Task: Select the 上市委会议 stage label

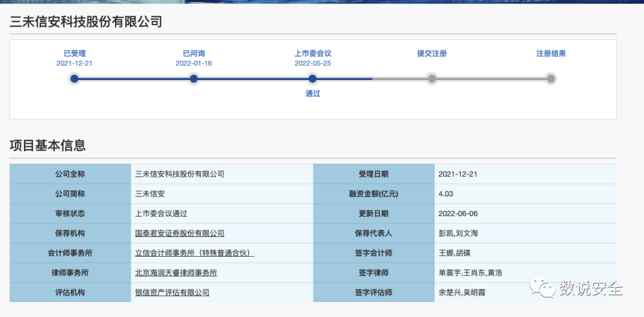Action: (313, 54)
